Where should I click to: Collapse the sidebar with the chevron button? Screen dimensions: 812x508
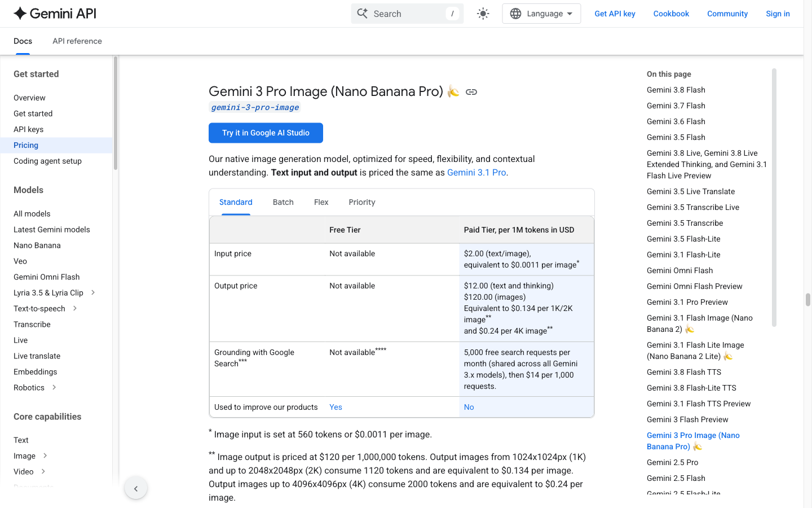point(136,488)
